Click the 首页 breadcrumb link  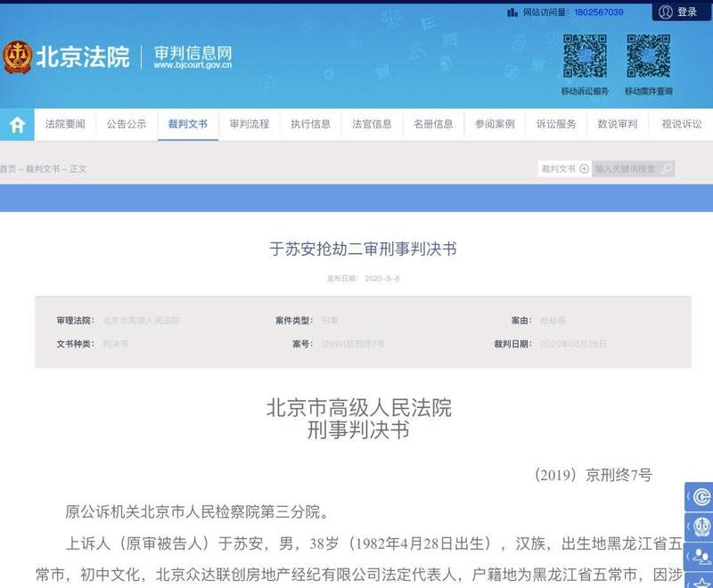8,169
